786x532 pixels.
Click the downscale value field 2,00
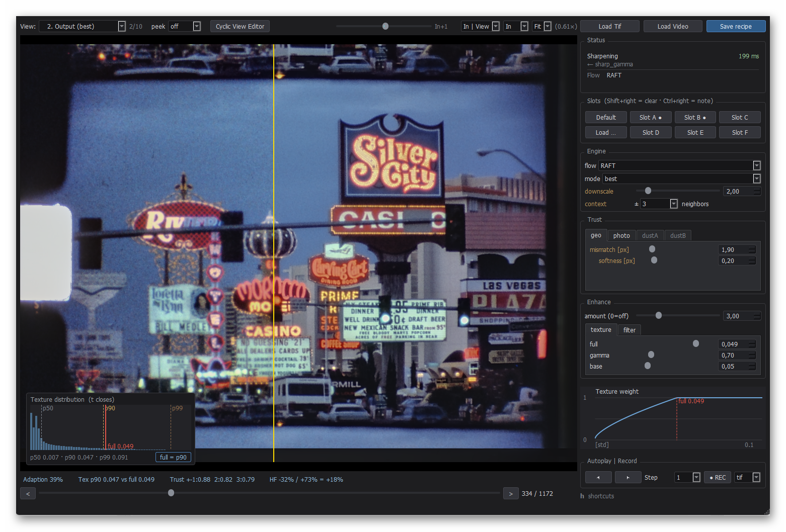click(742, 191)
